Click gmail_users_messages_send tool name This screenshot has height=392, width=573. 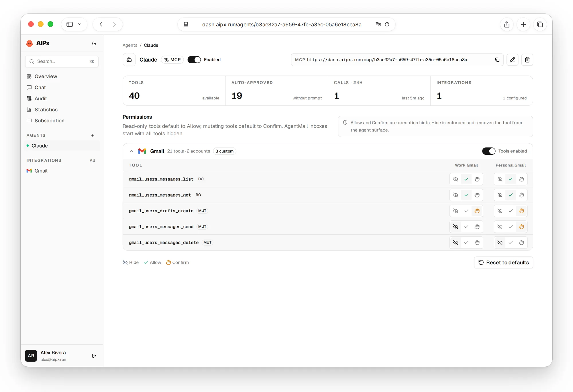(161, 227)
